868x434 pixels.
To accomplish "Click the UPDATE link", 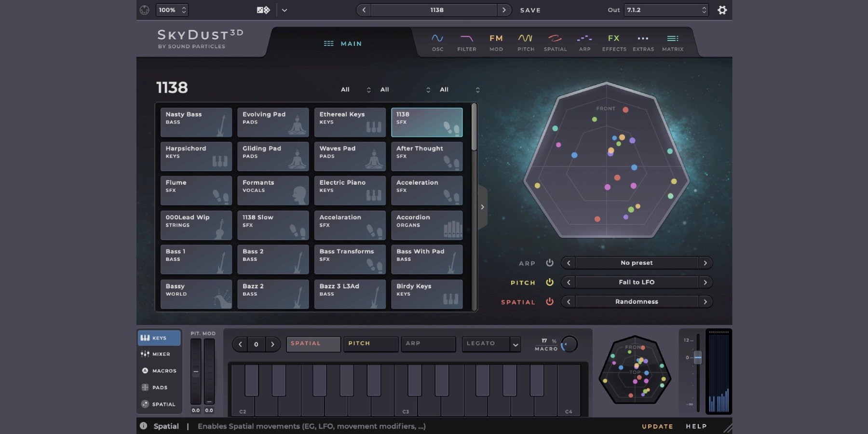I will click(x=657, y=426).
